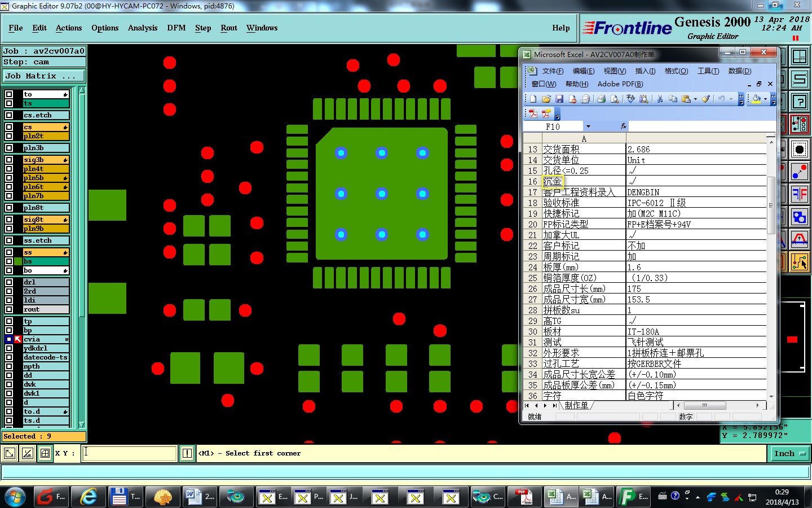This screenshot has width=812, height=508.
Task: Select the red-blue points measure tool
Action: tap(800, 172)
